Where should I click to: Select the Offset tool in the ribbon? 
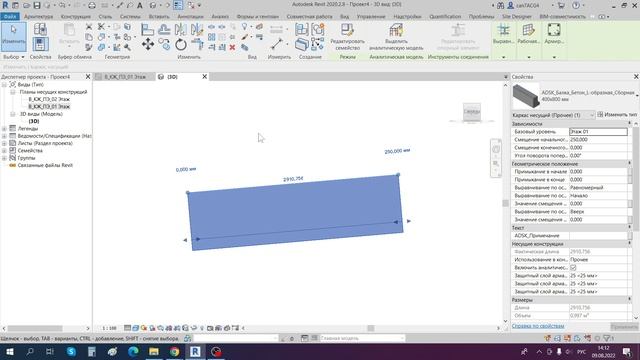click(164, 29)
